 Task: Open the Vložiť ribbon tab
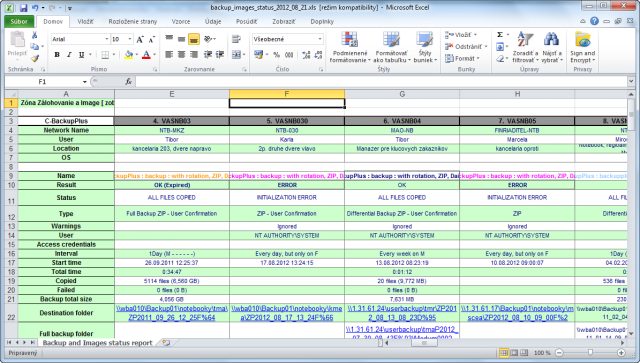point(85,22)
